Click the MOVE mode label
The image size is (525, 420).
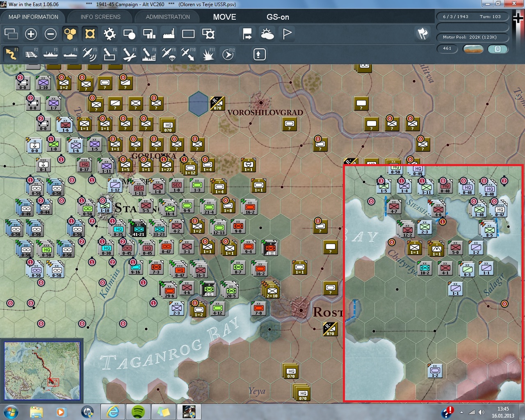(224, 17)
